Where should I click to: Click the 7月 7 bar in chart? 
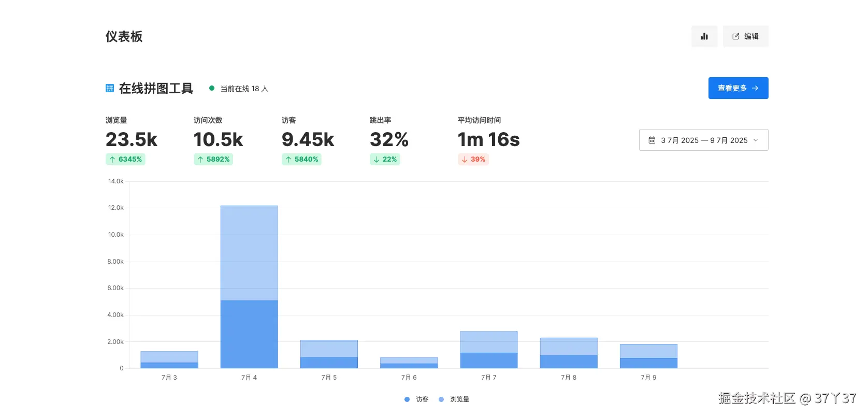[x=489, y=350]
